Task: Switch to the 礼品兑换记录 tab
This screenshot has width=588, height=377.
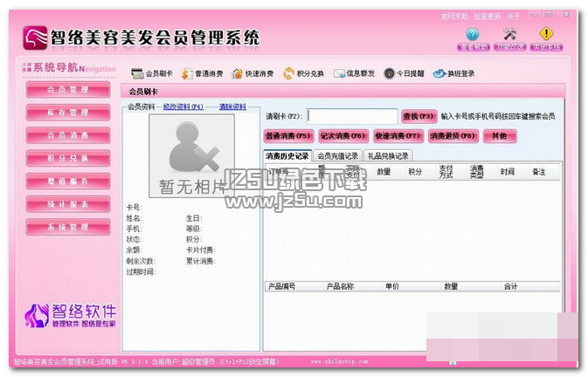Action: coord(388,155)
